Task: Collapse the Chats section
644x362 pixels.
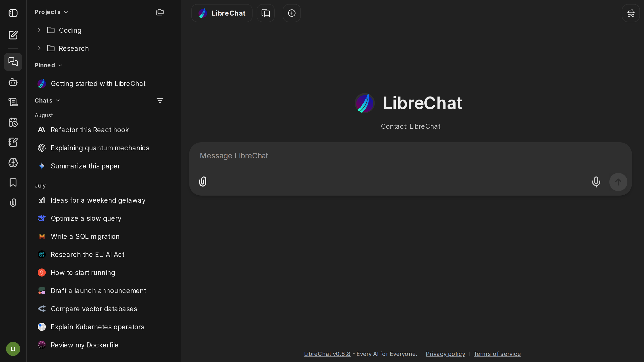Action: tap(47, 101)
